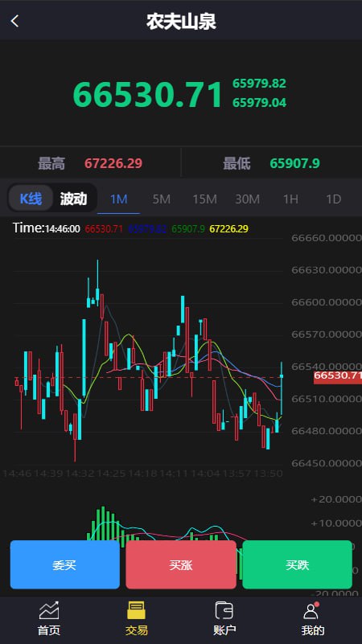Open the 首页 home chart icon
The width and height of the screenshot is (362, 644).
click(49, 610)
